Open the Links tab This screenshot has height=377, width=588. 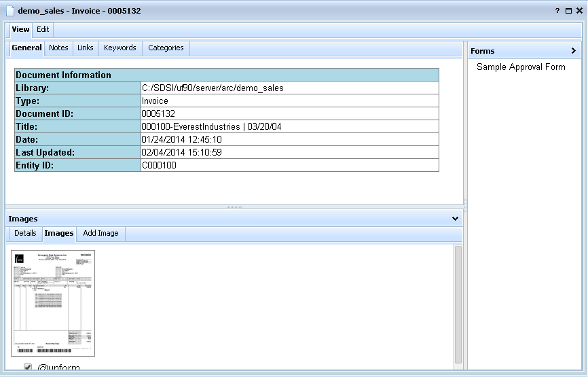pyautogui.click(x=86, y=48)
